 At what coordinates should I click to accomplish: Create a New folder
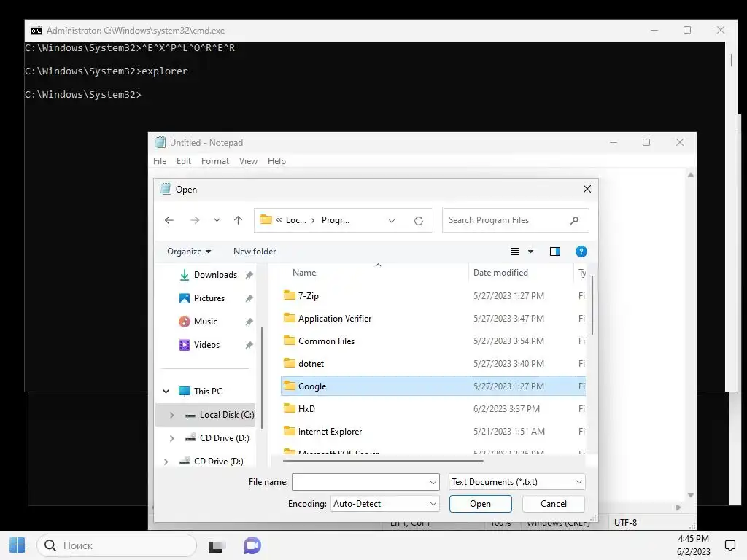(x=255, y=252)
